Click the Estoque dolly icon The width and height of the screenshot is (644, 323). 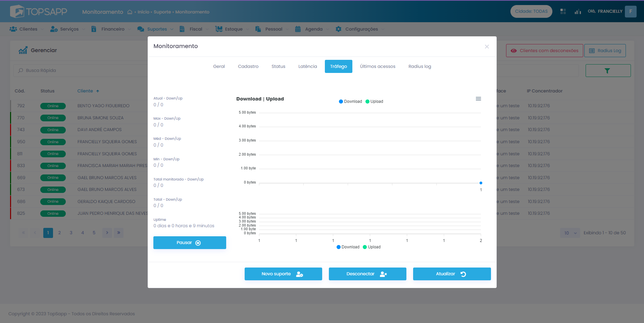219,29
